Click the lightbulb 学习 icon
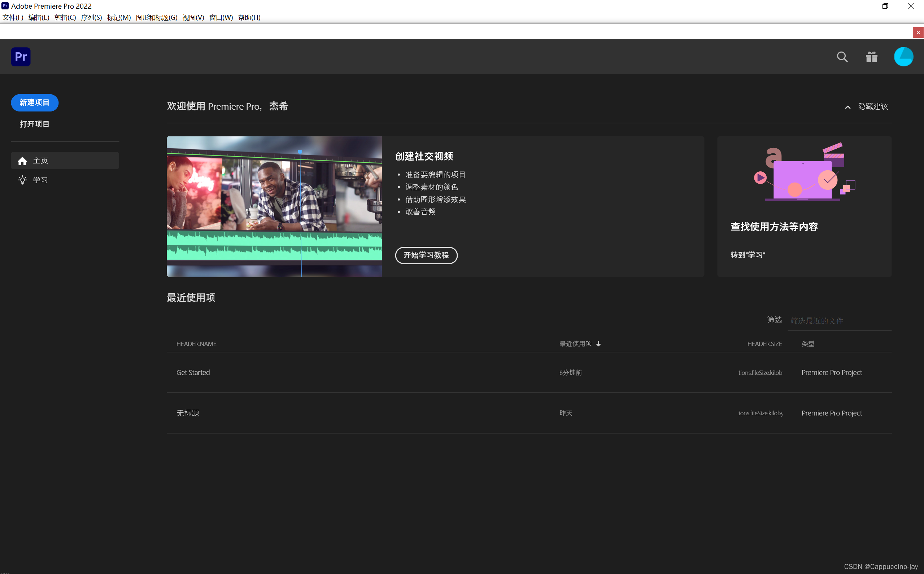 pos(22,180)
